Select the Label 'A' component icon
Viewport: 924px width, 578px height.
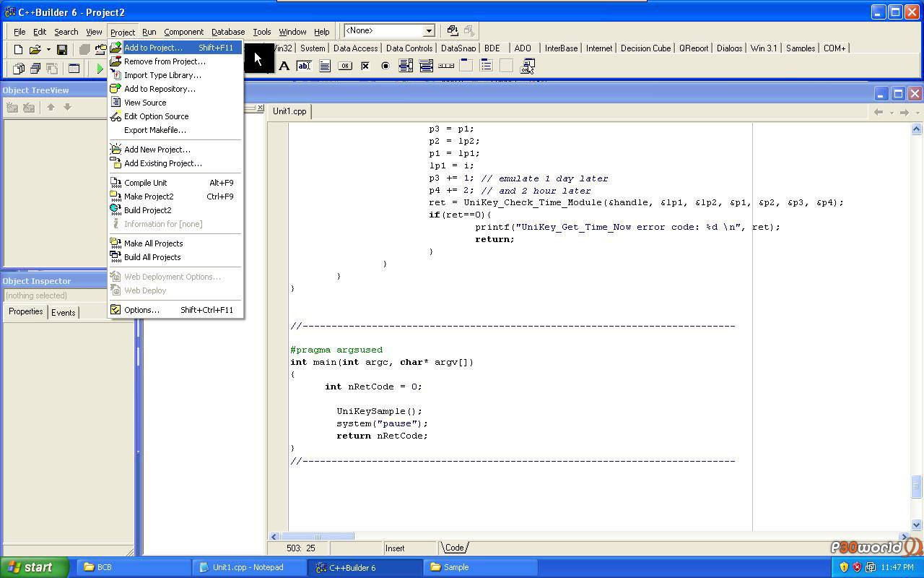(x=284, y=66)
